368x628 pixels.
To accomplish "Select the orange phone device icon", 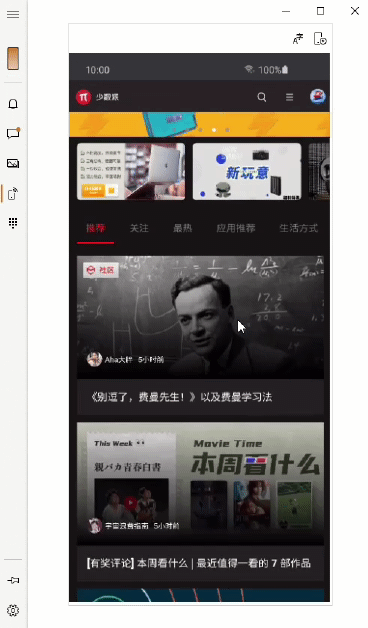I will pyautogui.click(x=13, y=58).
